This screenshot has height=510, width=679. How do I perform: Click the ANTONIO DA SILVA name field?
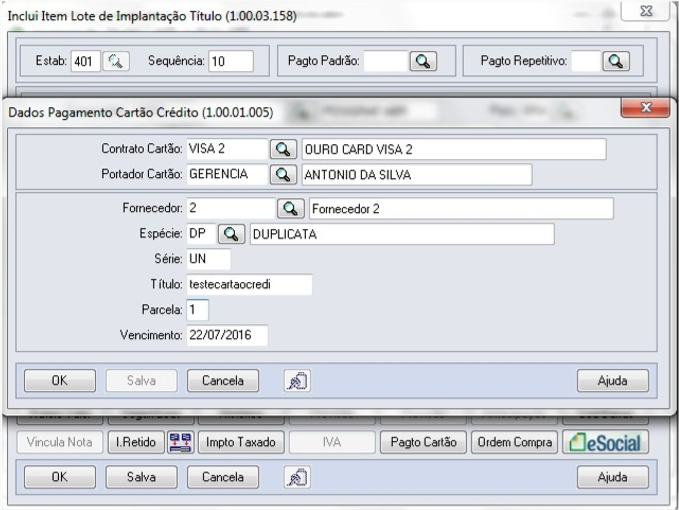[417, 174]
